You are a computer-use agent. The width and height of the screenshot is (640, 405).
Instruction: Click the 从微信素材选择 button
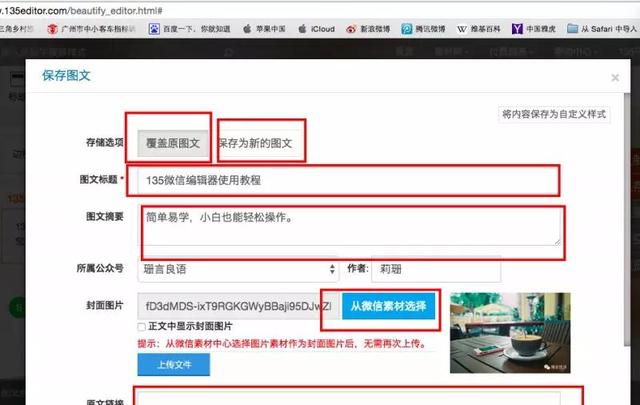coord(389,306)
